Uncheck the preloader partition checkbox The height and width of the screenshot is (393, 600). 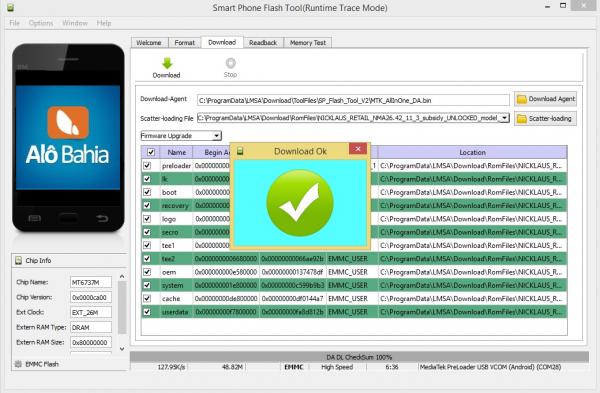point(147,166)
